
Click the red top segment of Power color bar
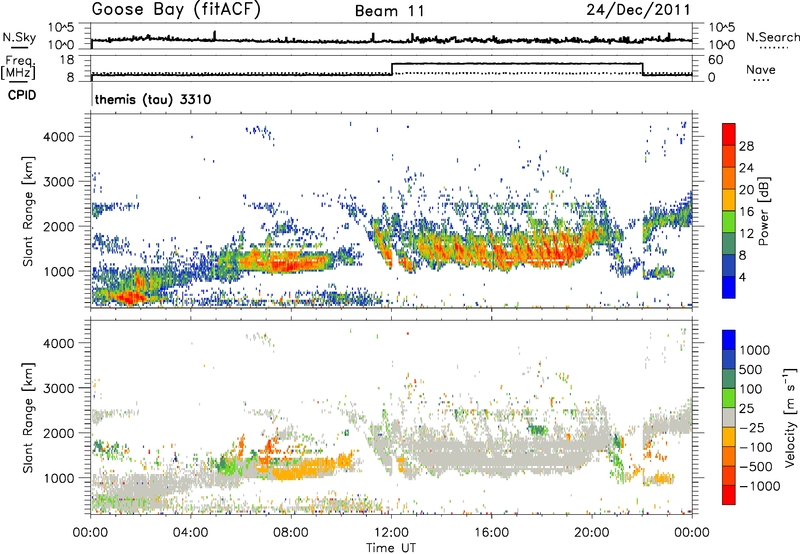point(729,134)
